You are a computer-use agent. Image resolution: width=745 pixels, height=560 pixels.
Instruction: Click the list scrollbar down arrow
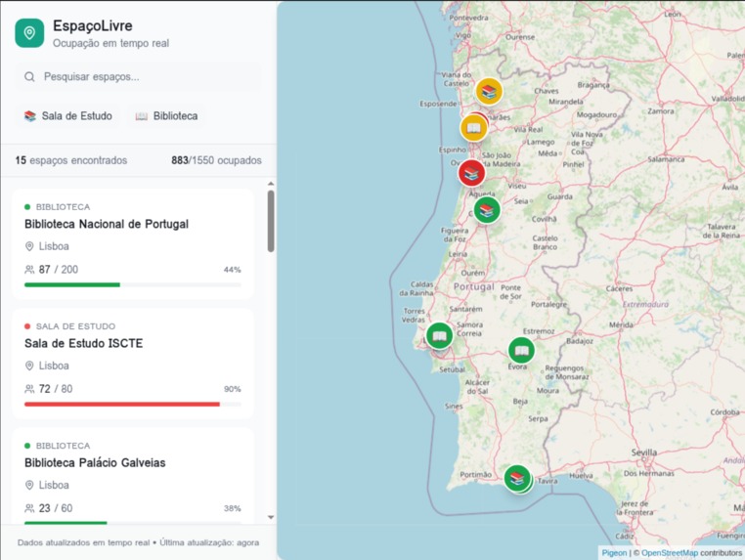[x=271, y=517]
